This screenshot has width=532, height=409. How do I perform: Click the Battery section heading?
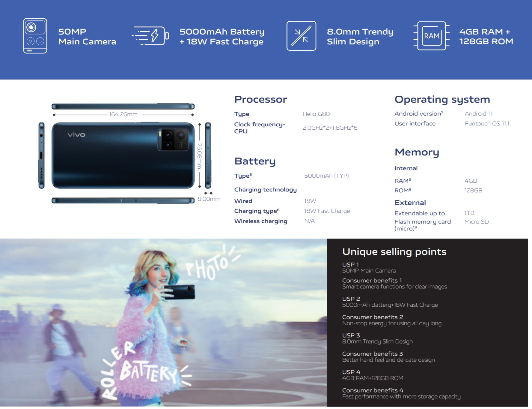point(255,161)
